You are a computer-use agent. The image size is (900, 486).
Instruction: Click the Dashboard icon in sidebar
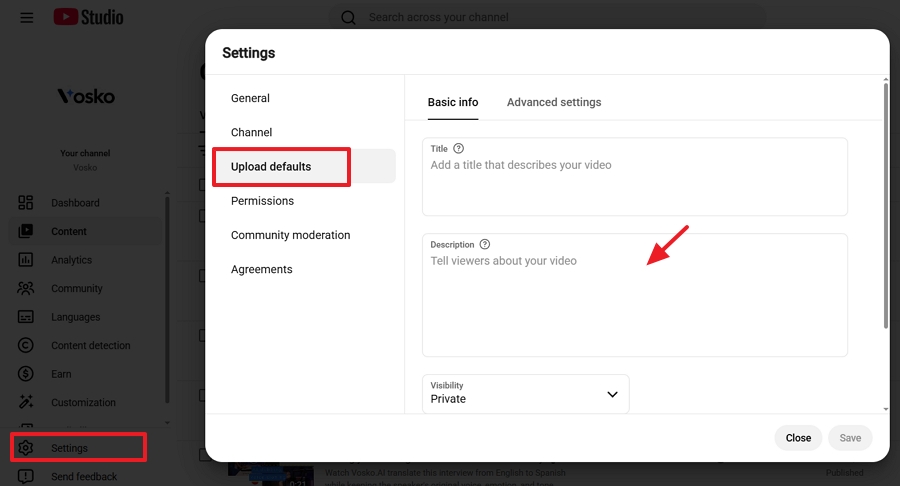tap(25, 203)
